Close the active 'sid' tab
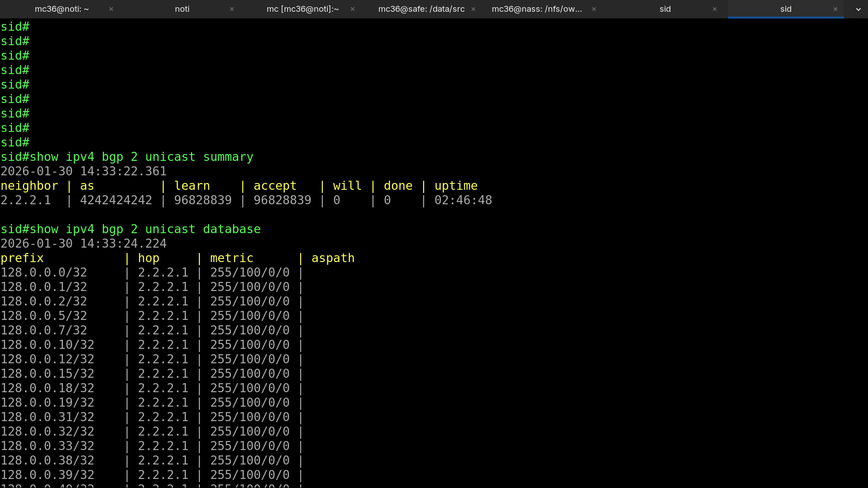 pos(835,9)
